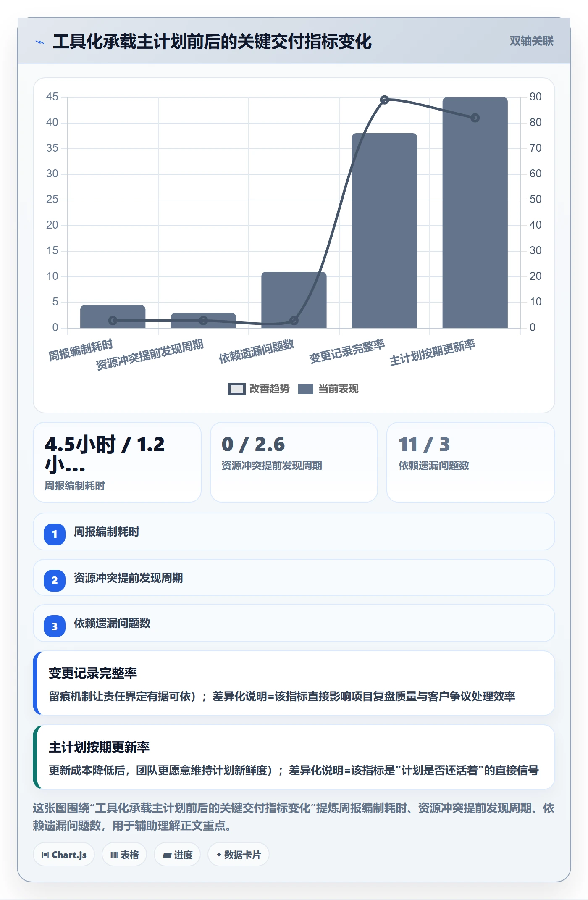Open the 0 / 2.6 data card
The width and height of the screenshot is (588, 900).
pyautogui.click(x=294, y=462)
